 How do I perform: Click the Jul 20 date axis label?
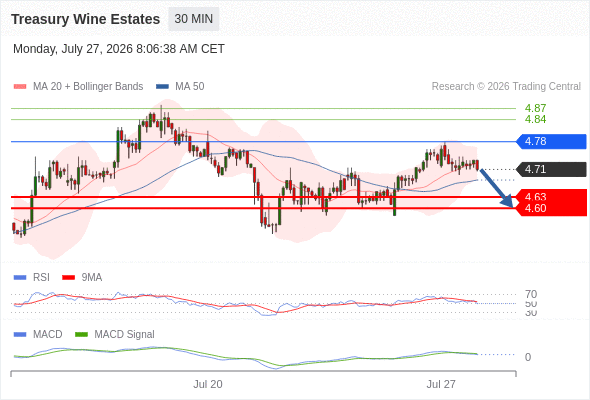(x=208, y=384)
